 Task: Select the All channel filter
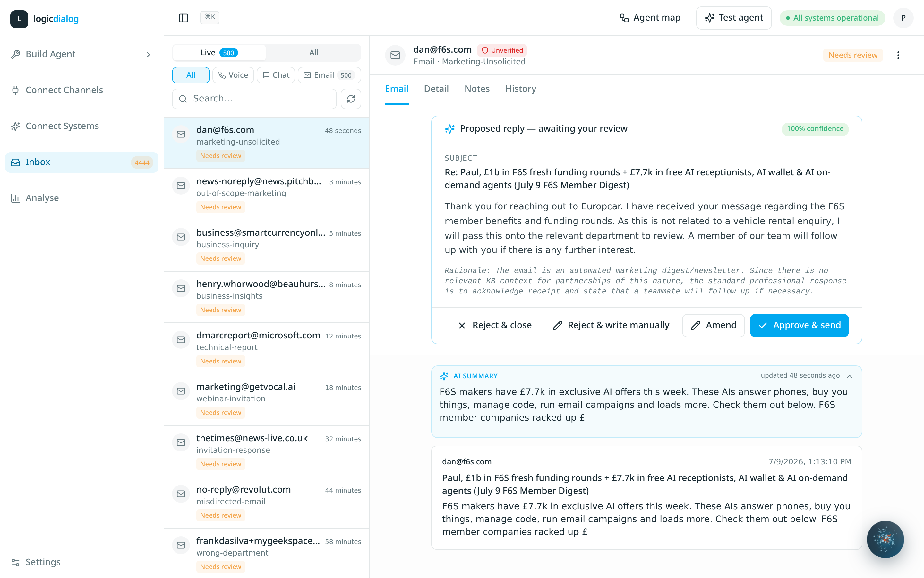pos(191,75)
